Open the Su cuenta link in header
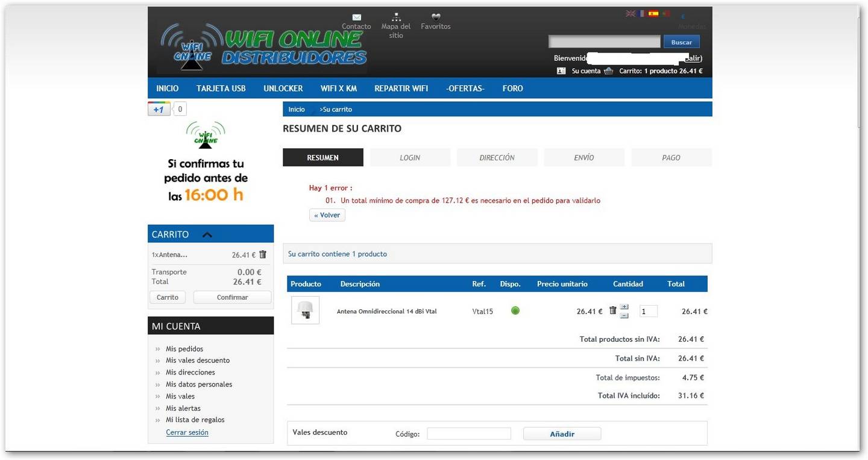Image resolution: width=868 pixels, height=460 pixels. 587,71
